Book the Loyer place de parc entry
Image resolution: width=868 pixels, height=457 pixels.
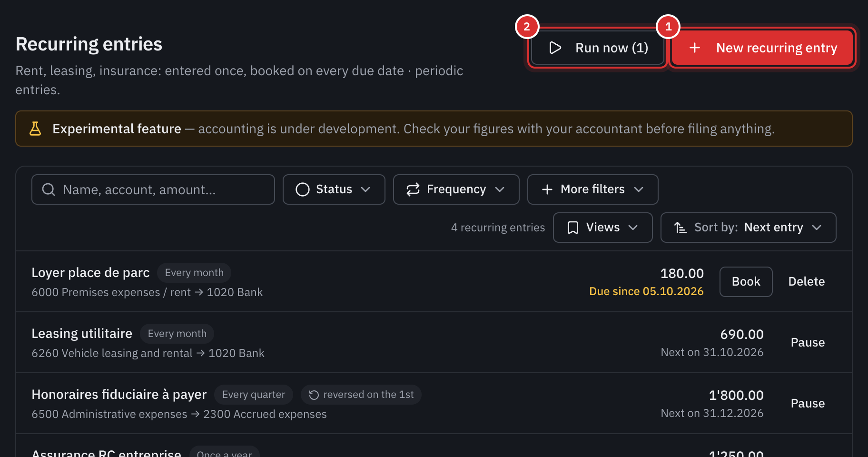click(x=746, y=282)
